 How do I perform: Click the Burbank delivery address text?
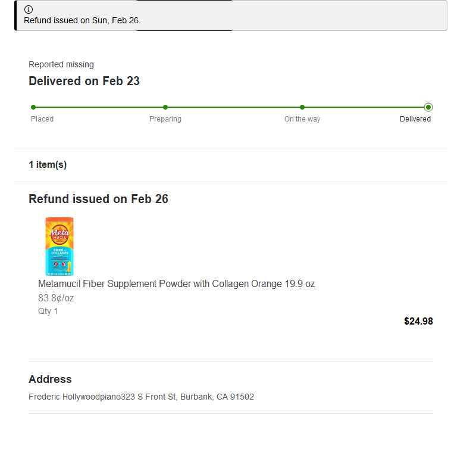[141, 397]
